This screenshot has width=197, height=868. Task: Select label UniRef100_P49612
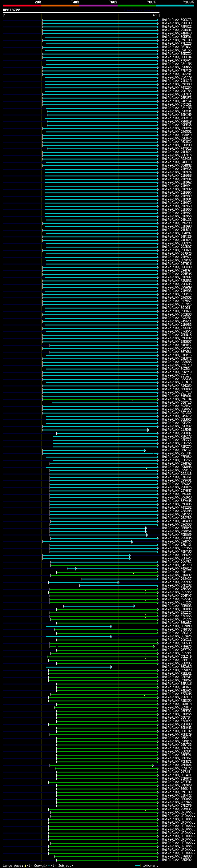(x=177, y=416)
